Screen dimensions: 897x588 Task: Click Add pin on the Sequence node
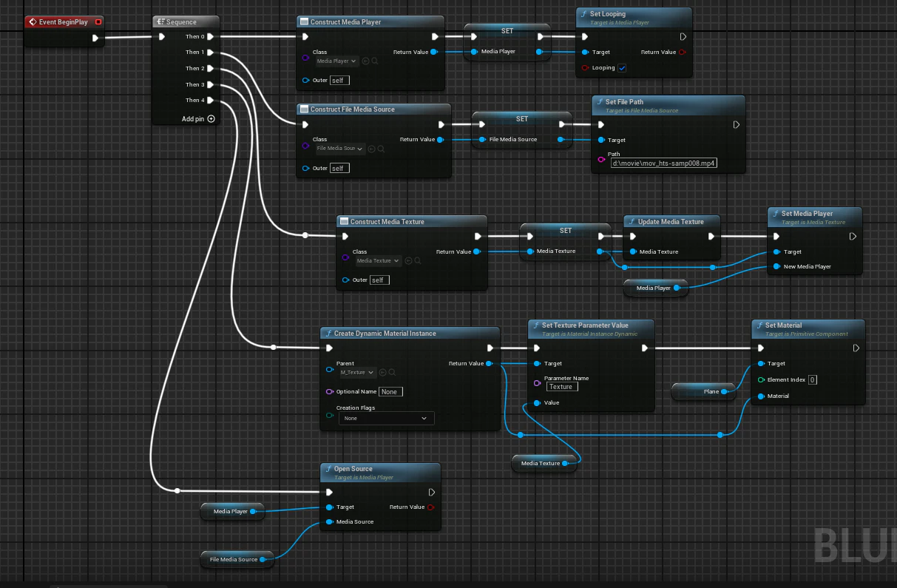pyautogui.click(x=199, y=118)
